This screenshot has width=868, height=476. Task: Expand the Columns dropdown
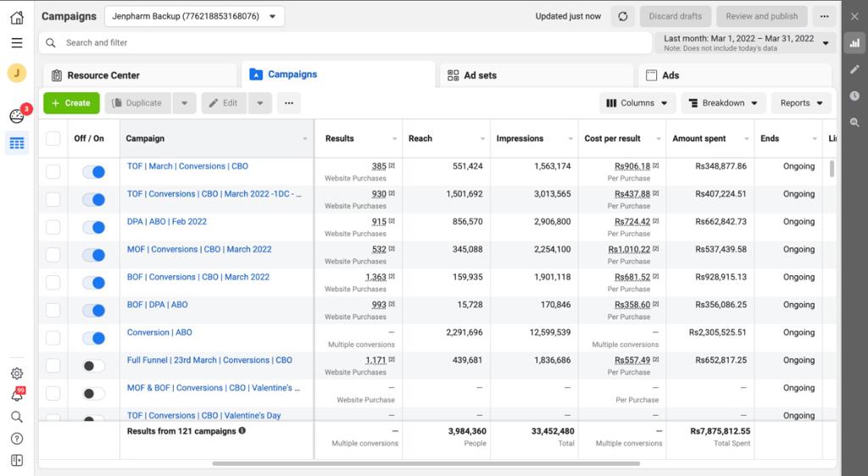click(x=637, y=103)
